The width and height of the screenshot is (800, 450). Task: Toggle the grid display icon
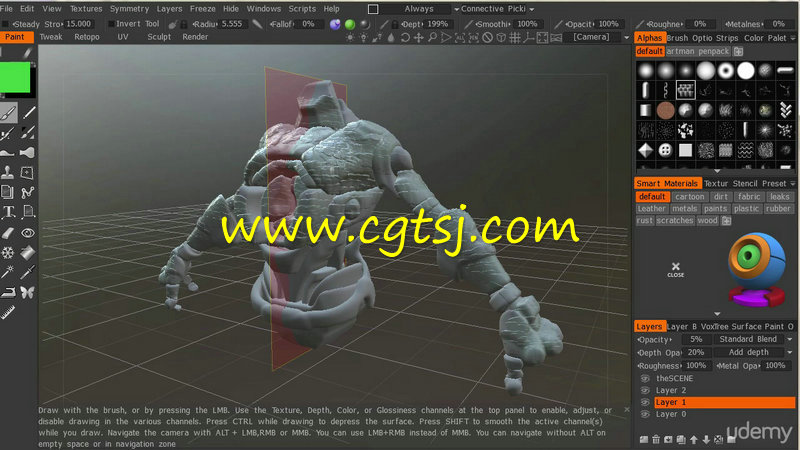[x=515, y=37]
